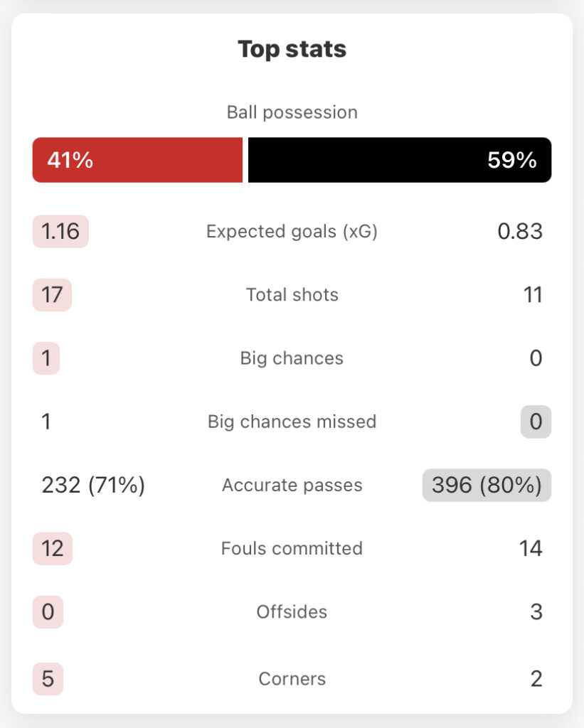Image resolution: width=584 pixels, height=728 pixels.
Task: Select the 396 (80%) accurate passes badge
Action: click(487, 485)
